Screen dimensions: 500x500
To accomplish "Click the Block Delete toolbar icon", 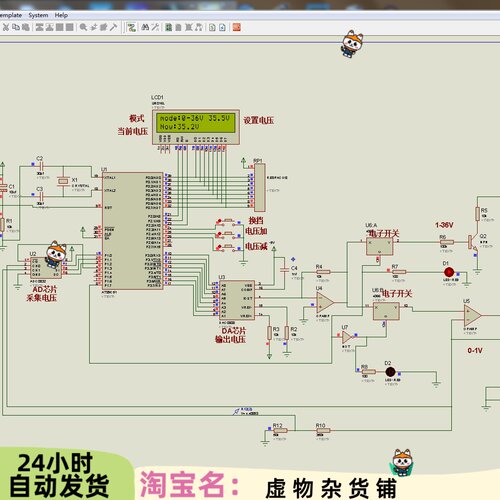I will pos(70,27).
